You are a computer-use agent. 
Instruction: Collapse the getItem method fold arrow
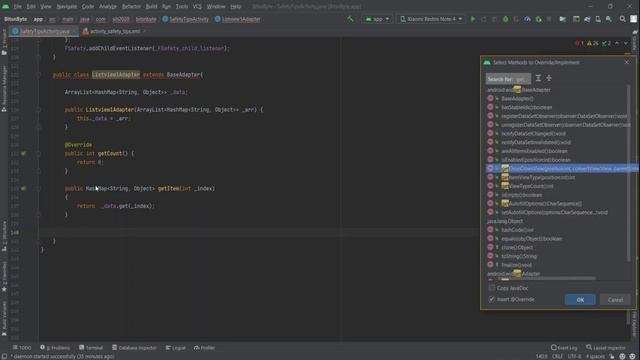39,189
